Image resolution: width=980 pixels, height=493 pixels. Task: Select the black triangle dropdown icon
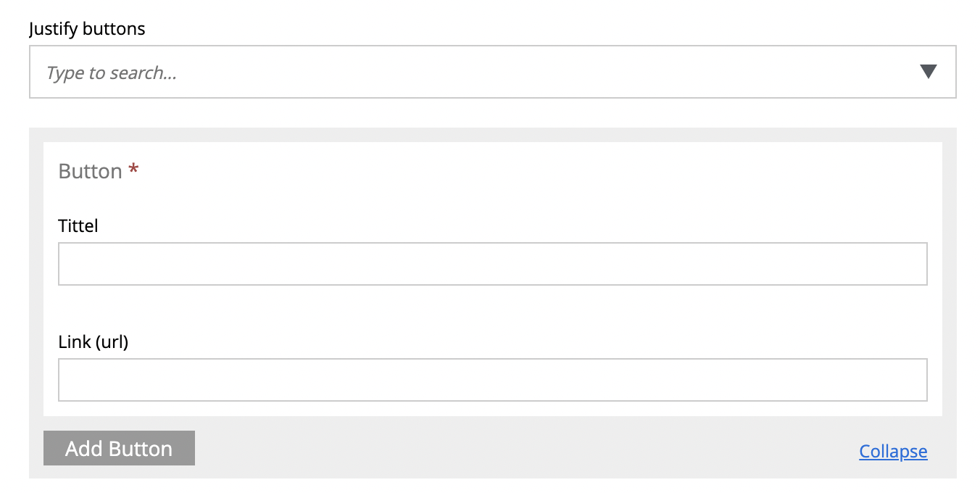928,72
